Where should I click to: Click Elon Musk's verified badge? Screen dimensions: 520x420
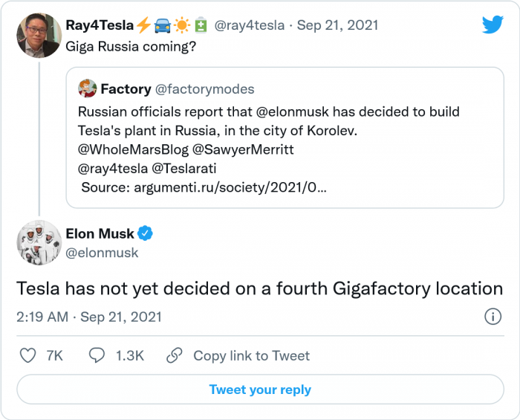[146, 233]
